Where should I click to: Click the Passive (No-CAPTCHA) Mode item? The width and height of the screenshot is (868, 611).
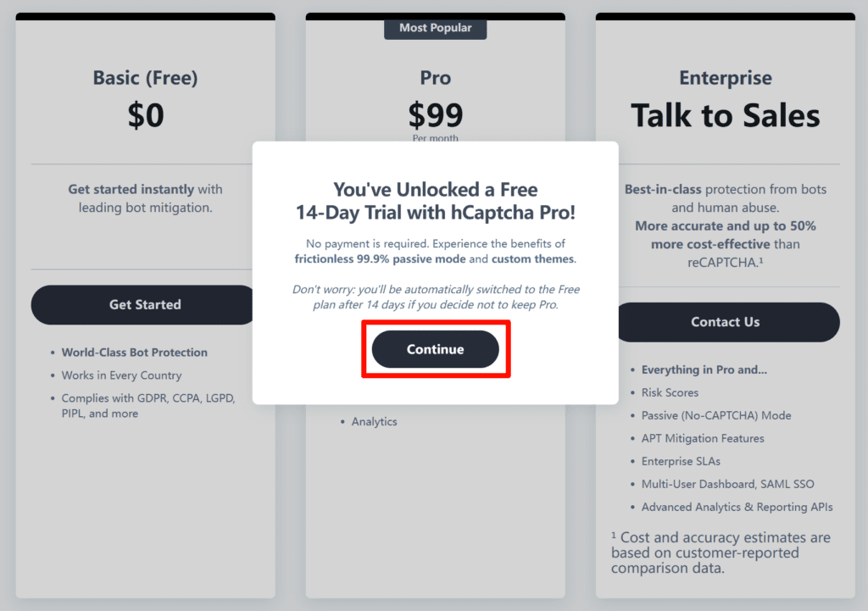715,415
